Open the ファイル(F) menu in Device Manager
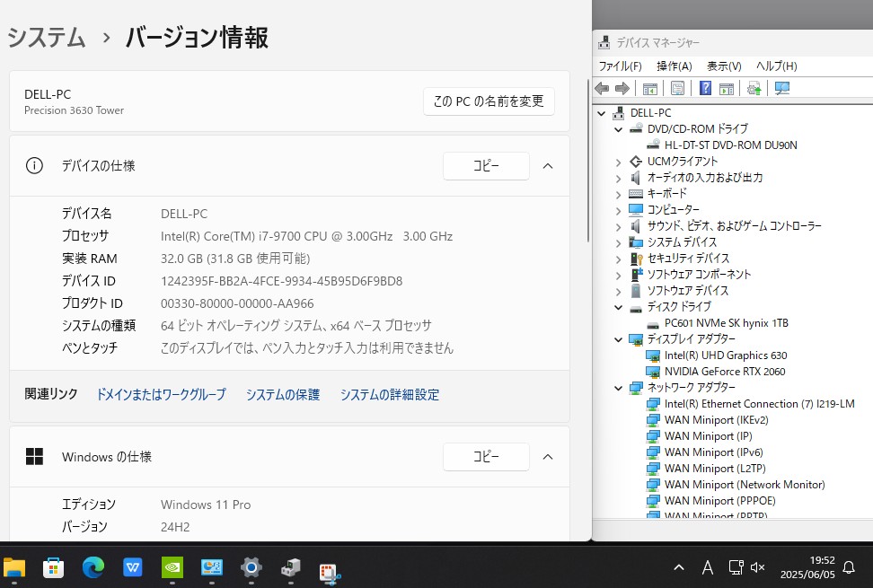Viewport: 873px width, 588px height. pos(621,66)
